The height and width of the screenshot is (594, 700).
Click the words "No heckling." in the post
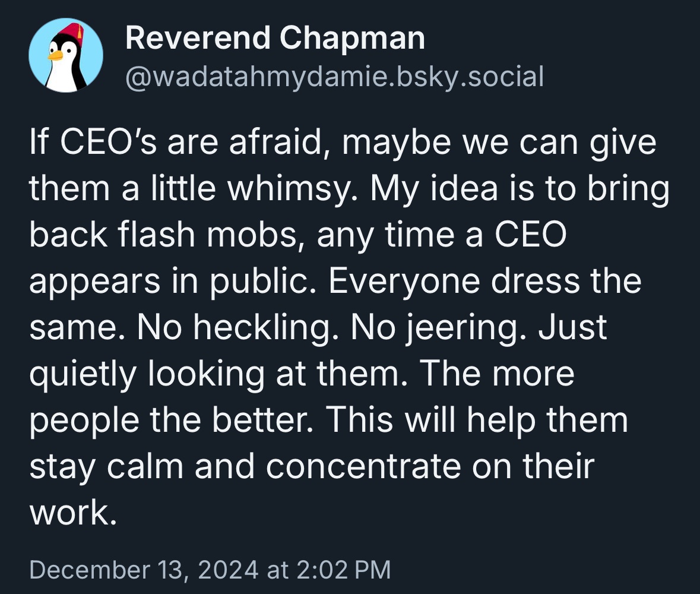[237, 327]
